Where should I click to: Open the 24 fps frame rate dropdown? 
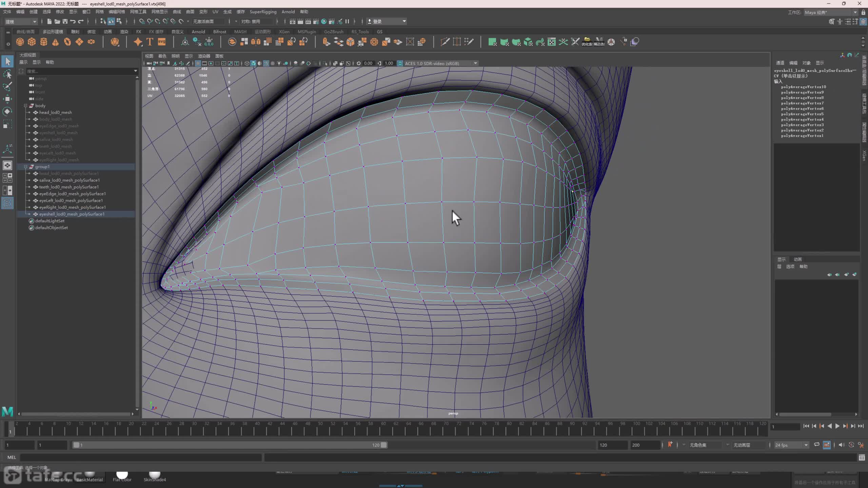tap(791, 445)
